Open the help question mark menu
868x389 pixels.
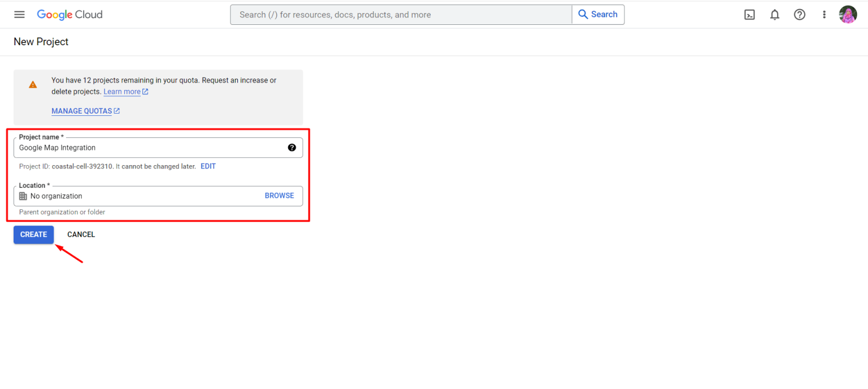coord(799,15)
